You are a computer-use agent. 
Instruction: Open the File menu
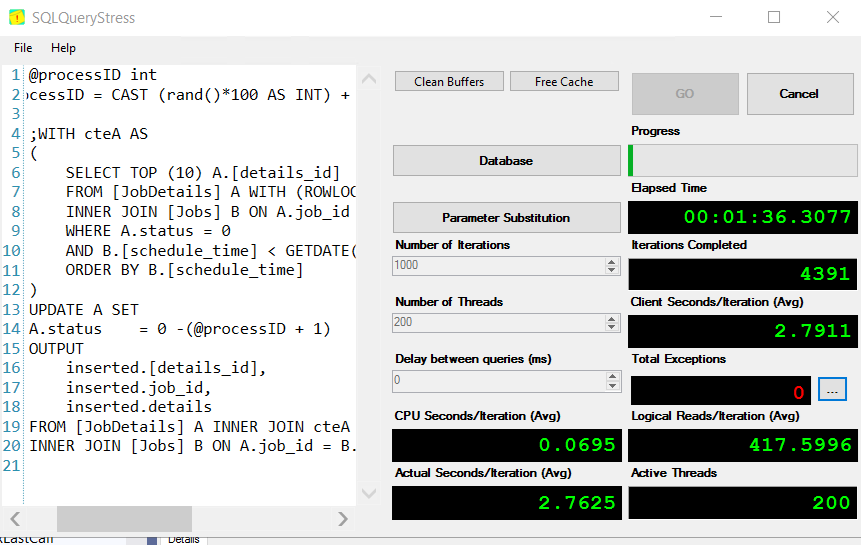click(x=23, y=48)
